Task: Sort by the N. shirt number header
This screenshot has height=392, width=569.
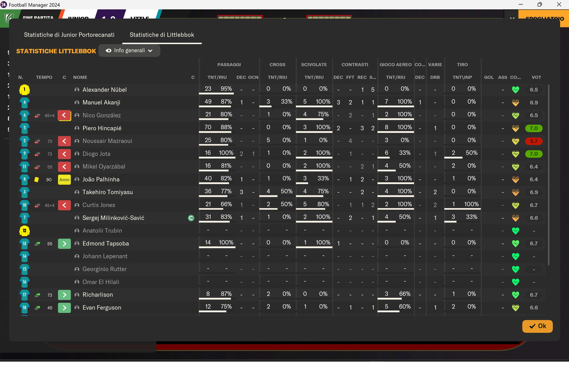Action: (21, 77)
